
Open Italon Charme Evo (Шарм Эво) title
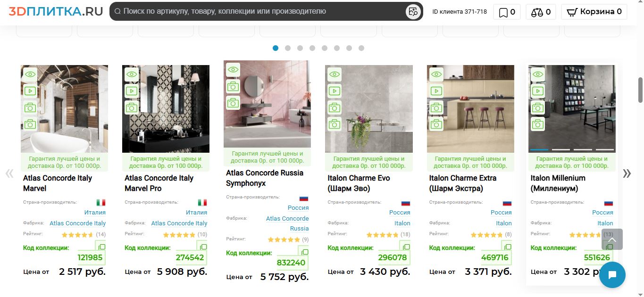[359, 183]
